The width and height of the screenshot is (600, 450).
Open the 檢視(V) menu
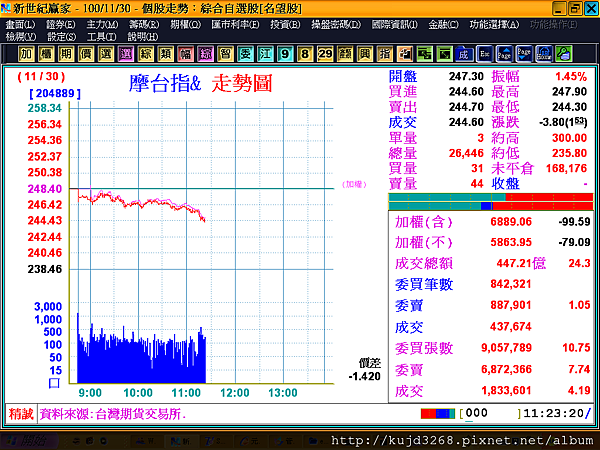coord(21,37)
